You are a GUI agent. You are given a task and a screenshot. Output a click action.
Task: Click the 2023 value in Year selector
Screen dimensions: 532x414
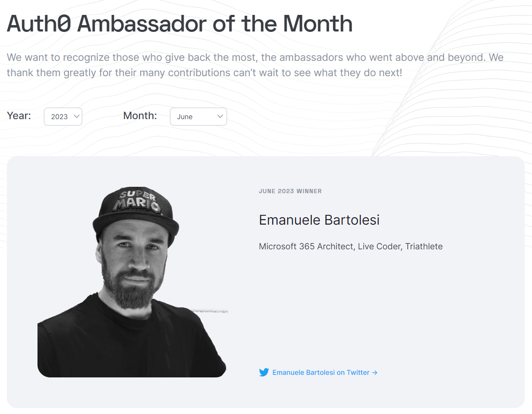[59, 117]
